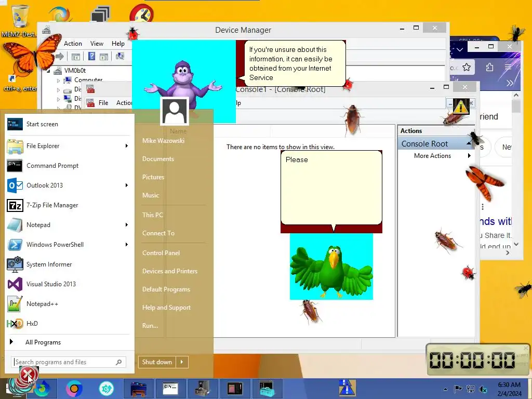The width and height of the screenshot is (532, 399).
Task: Open Pictures from start menu
Action: (x=153, y=177)
